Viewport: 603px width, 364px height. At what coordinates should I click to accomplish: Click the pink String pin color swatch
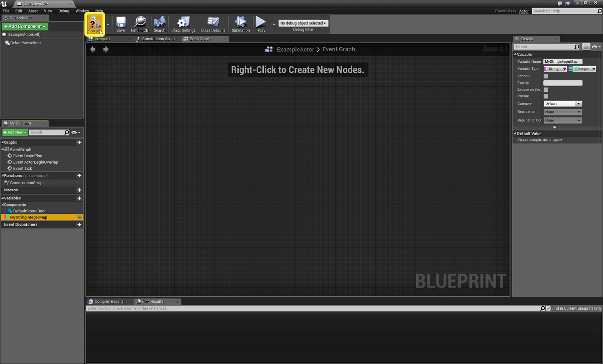click(x=545, y=69)
